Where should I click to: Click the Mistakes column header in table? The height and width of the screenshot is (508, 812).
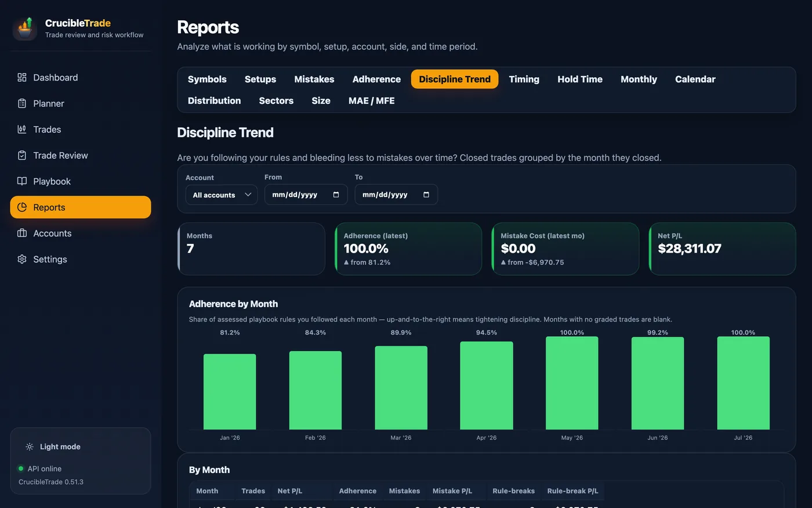click(404, 491)
